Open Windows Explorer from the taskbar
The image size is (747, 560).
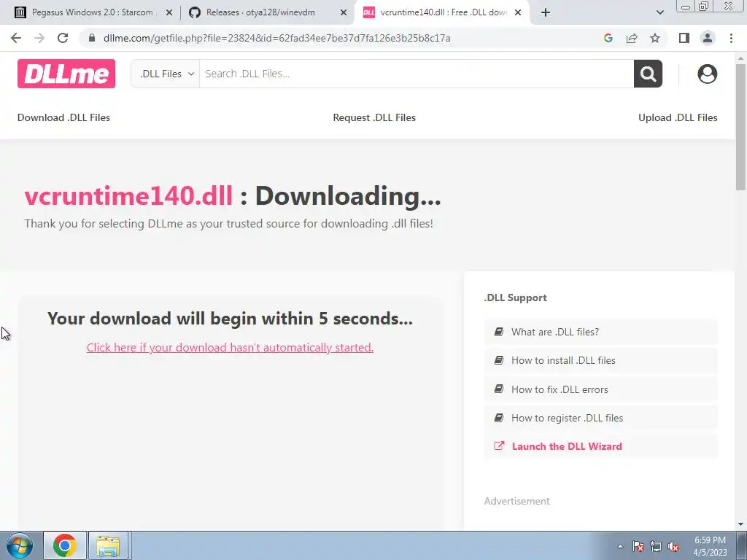click(x=108, y=545)
